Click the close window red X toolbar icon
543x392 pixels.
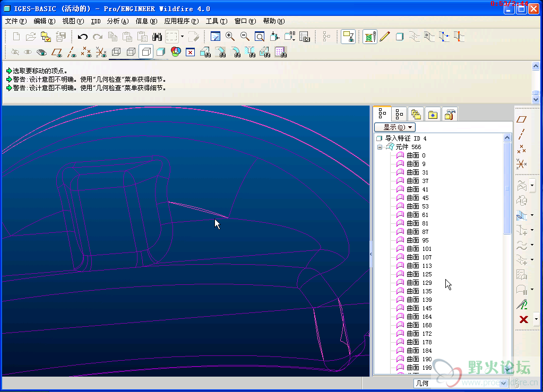190,52
